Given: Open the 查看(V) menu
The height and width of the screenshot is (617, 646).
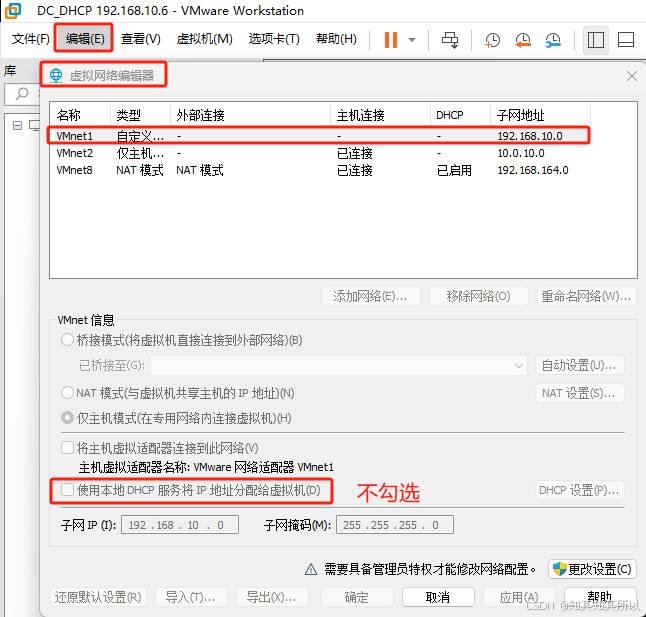Looking at the screenshot, I should point(140,39).
